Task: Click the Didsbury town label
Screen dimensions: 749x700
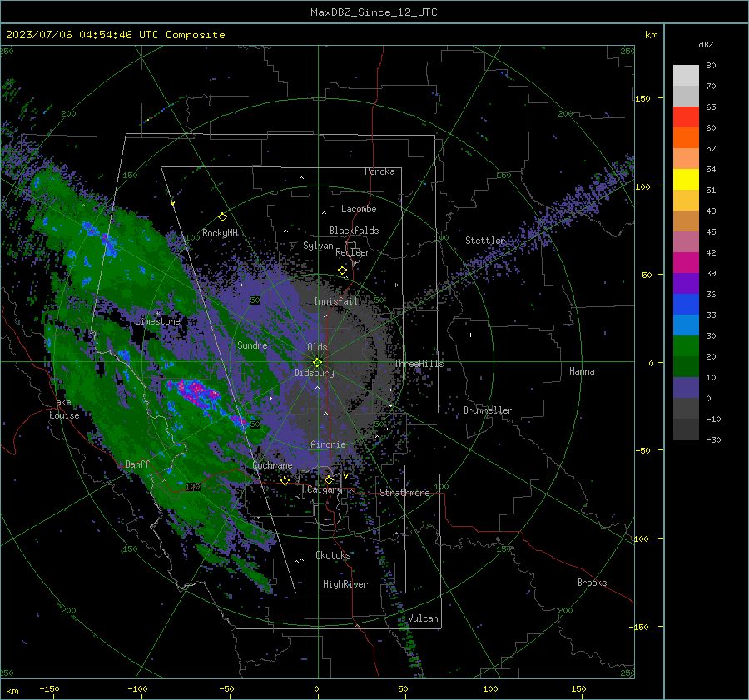Action: pos(315,373)
